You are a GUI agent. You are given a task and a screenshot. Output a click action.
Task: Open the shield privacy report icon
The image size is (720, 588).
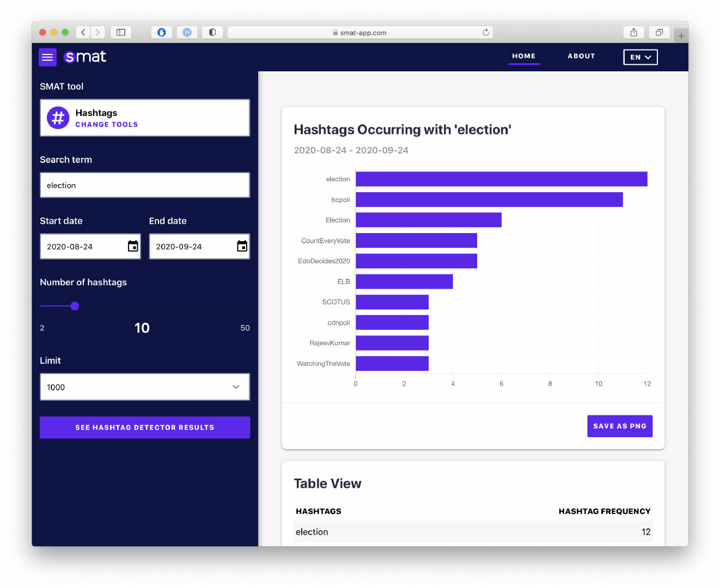(x=212, y=33)
